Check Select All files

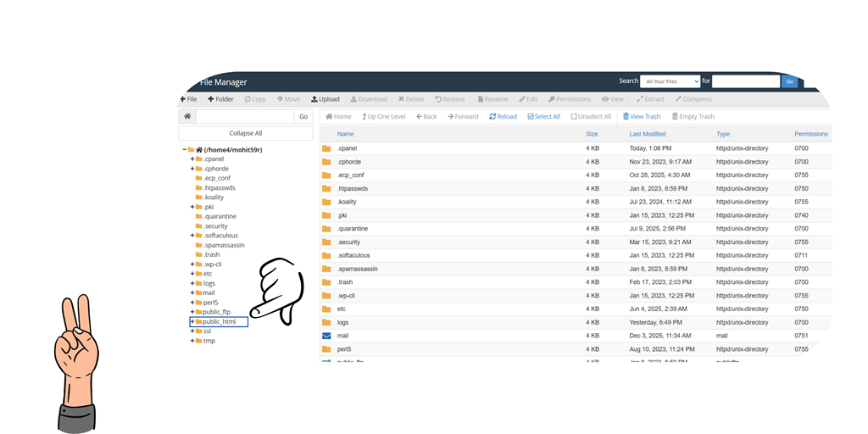click(543, 116)
